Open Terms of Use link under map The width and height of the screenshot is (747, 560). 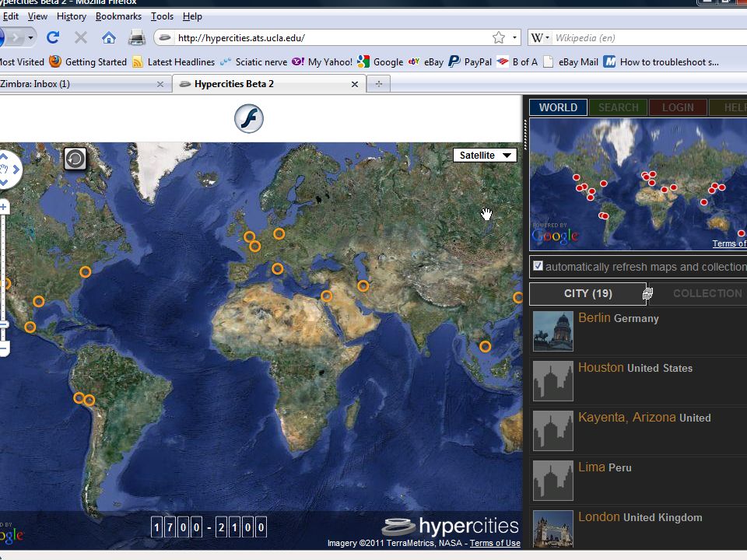click(495, 543)
